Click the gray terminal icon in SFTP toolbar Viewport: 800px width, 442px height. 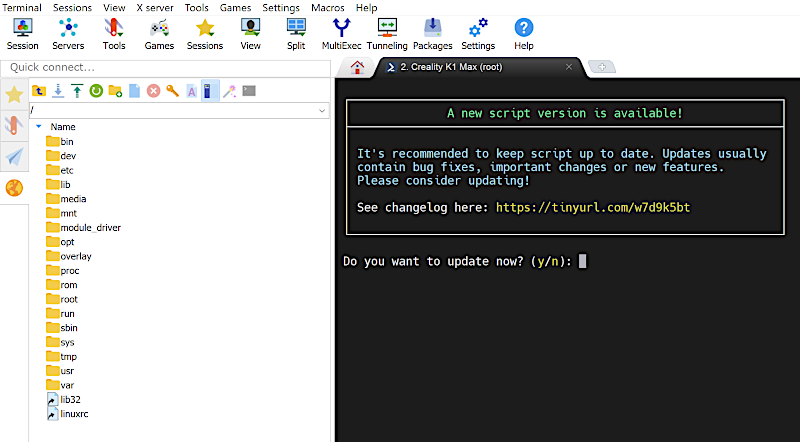[249, 91]
